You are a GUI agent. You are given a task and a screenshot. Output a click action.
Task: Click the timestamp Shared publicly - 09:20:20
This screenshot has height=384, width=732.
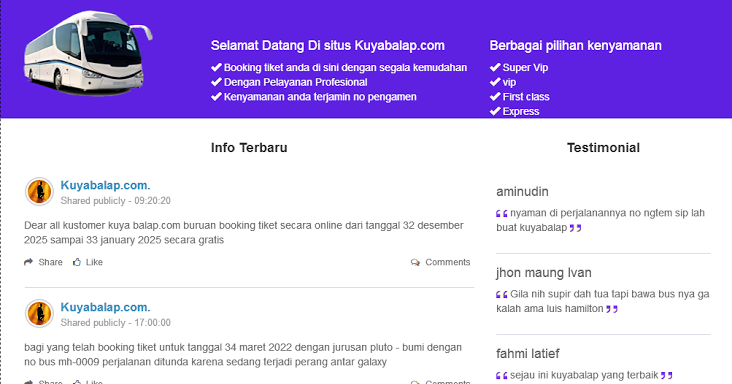[116, 201]
